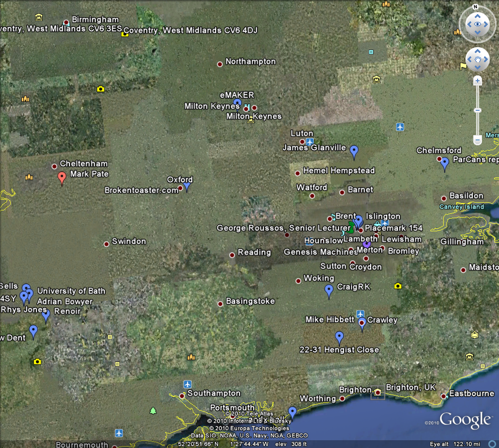Zoom out with the minus button

(477, 139)
